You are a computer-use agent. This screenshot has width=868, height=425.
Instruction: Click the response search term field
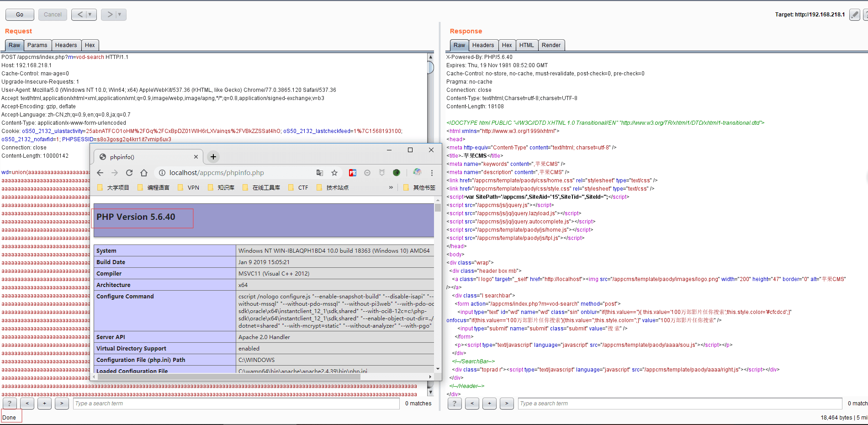point(680,404)
